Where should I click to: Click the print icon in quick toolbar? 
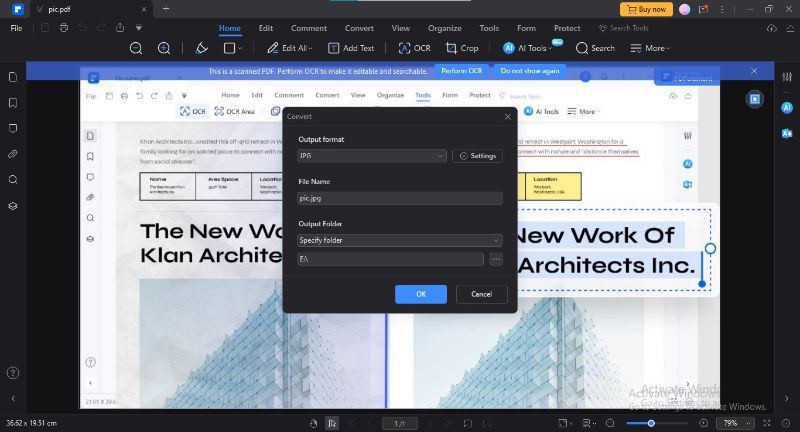[64, 28]
